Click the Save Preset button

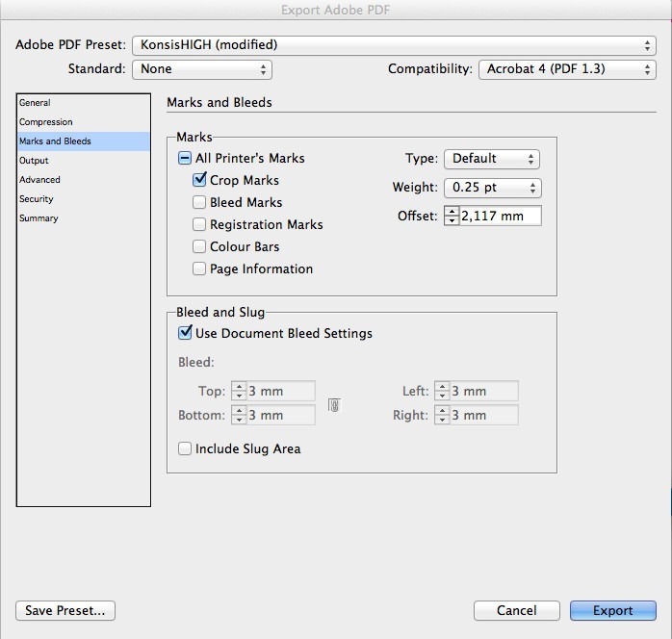(x=65, y=610)
